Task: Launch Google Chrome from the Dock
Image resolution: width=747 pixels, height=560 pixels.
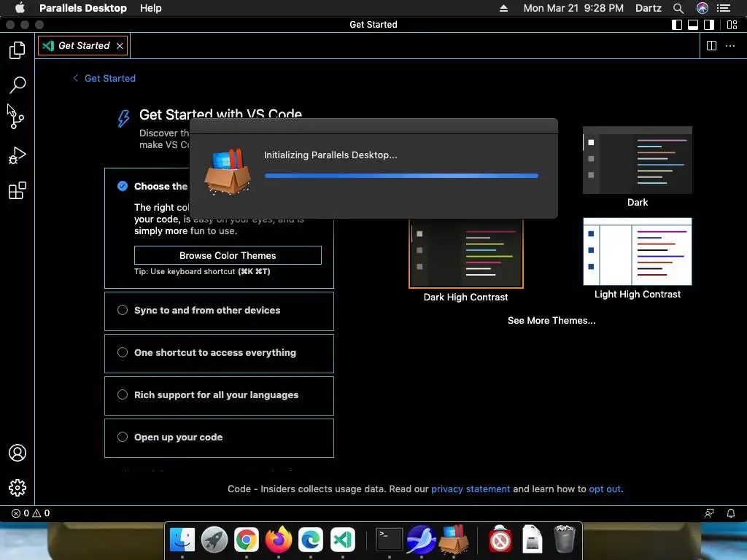Action: click(247, 540)
